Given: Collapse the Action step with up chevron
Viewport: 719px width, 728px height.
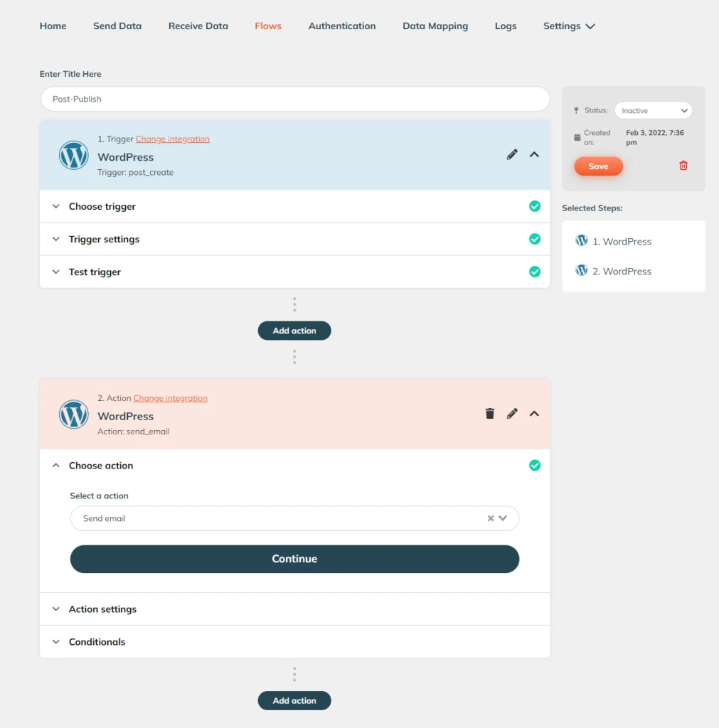Looking at the screenshot, I should (x=534, y=414).
